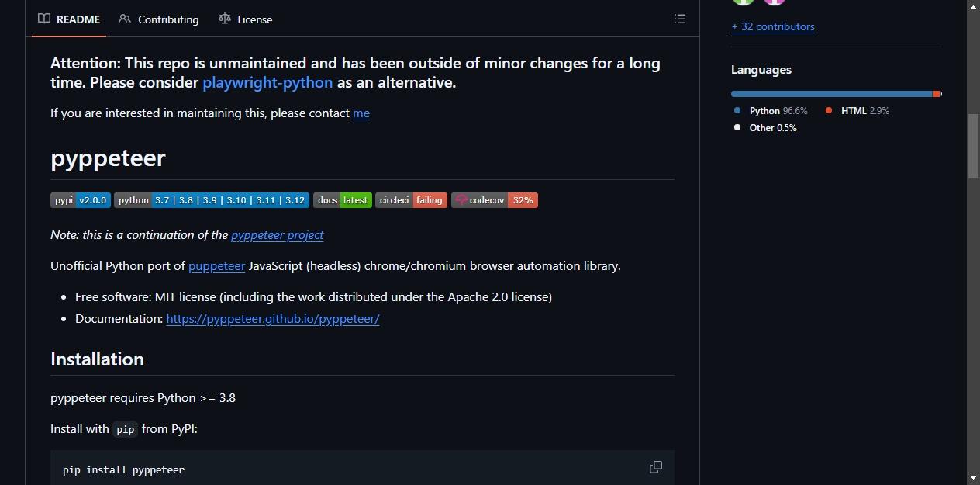980x485 pixels.
Task: Click the codecov 32% badge
Action: coord(495,200)
